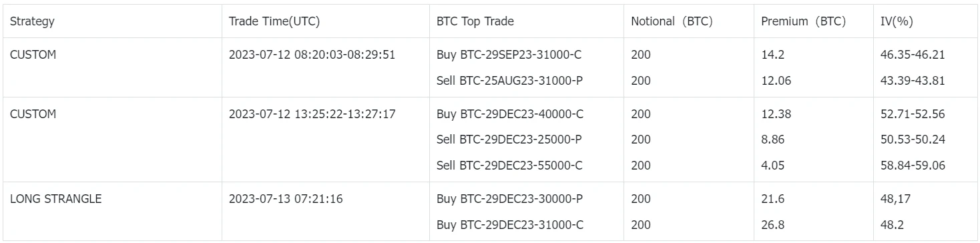Click the Notional (BTC) column header
Viewport: 980px width, 243px height.
672,21
